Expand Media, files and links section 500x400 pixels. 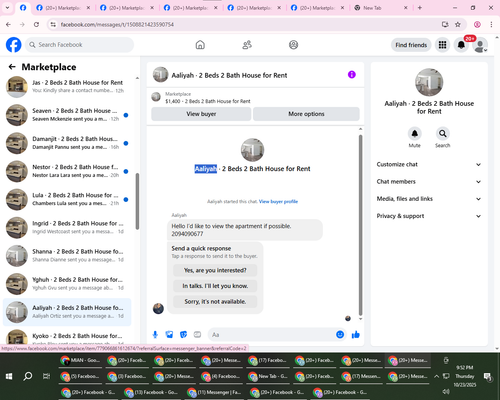coord(429,199)
